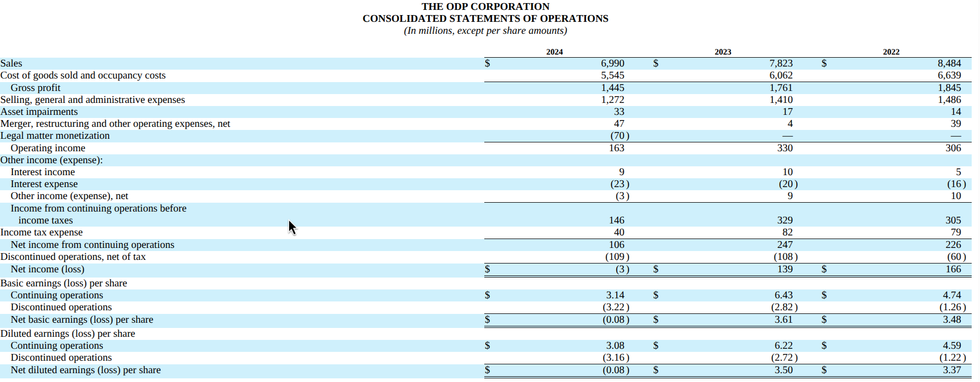Select "Cost of goods sold and occupancy costs" label
The image size is (980, 382).
(83, 75)
